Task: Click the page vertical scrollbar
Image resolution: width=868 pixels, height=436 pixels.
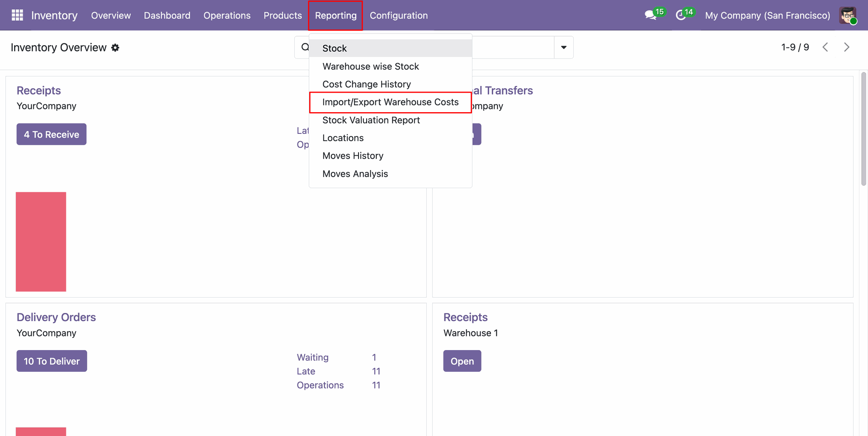Action: click(863, 129)
